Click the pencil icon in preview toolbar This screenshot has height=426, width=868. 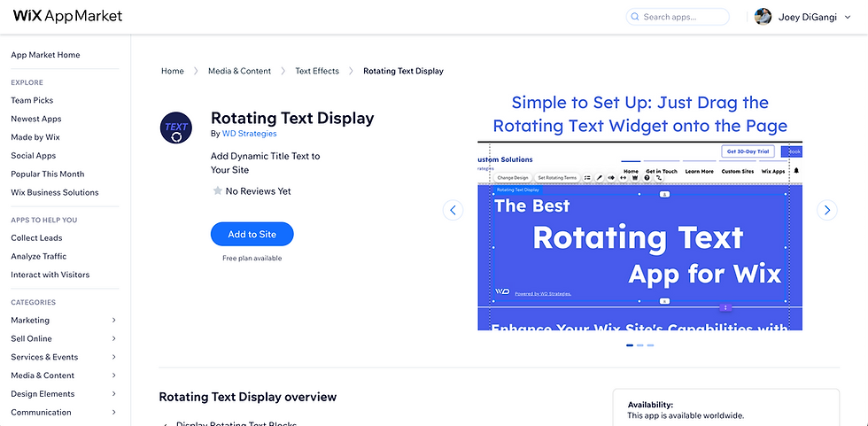[x=599, y=178]
